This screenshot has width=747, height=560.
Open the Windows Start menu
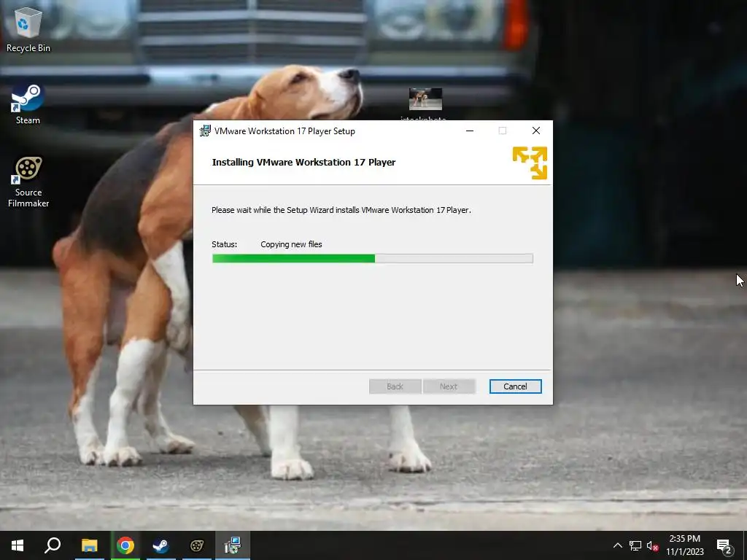click(x=18, y=545)
